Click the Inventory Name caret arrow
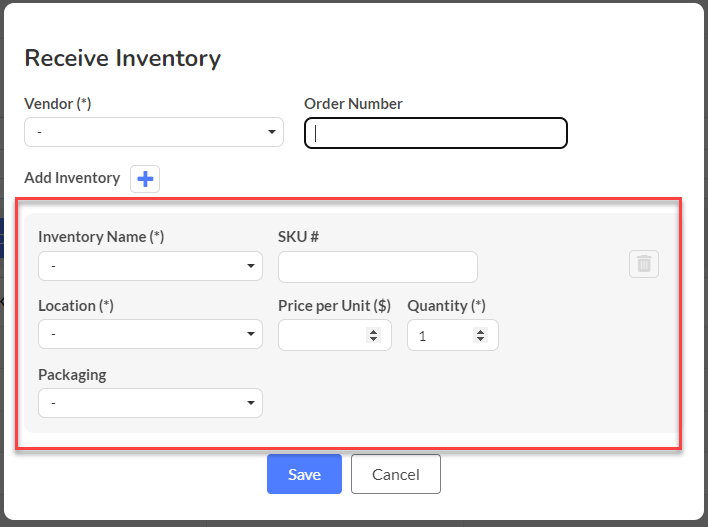 tap(251, 266)
